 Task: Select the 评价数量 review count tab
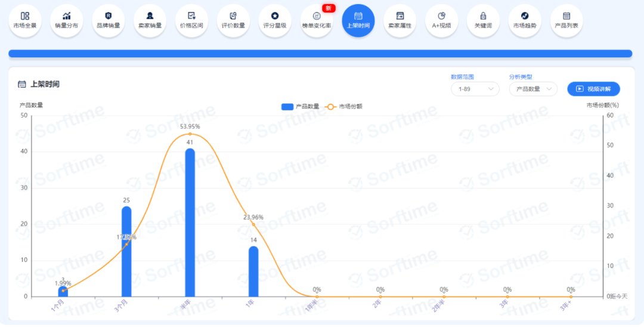coord(233,21)
